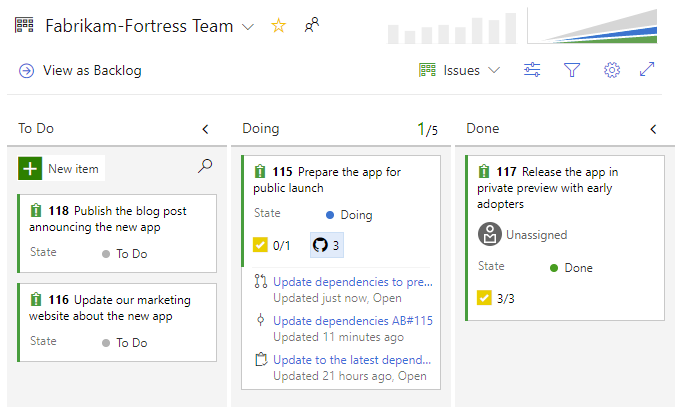Open team members icon
680x407 pixels.
312,26
